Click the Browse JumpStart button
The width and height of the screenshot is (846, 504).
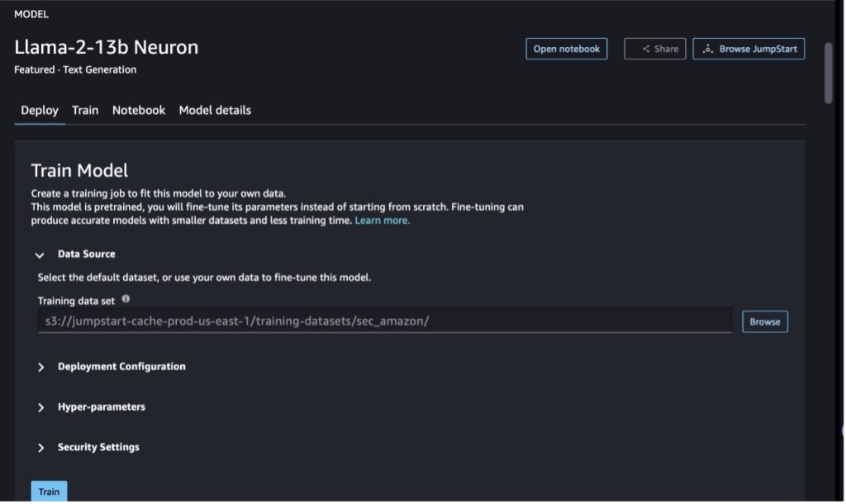coord(749,49)
